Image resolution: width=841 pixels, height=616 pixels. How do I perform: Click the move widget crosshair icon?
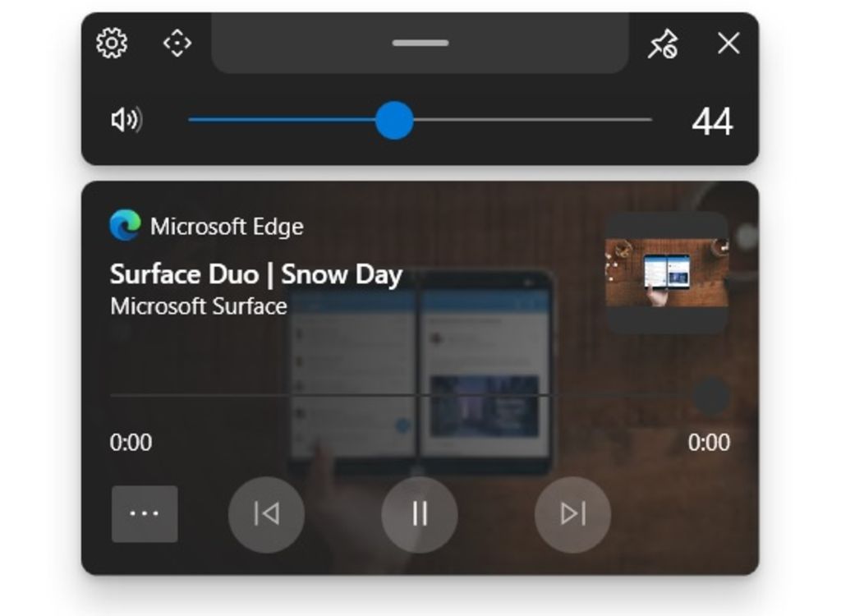177,43
